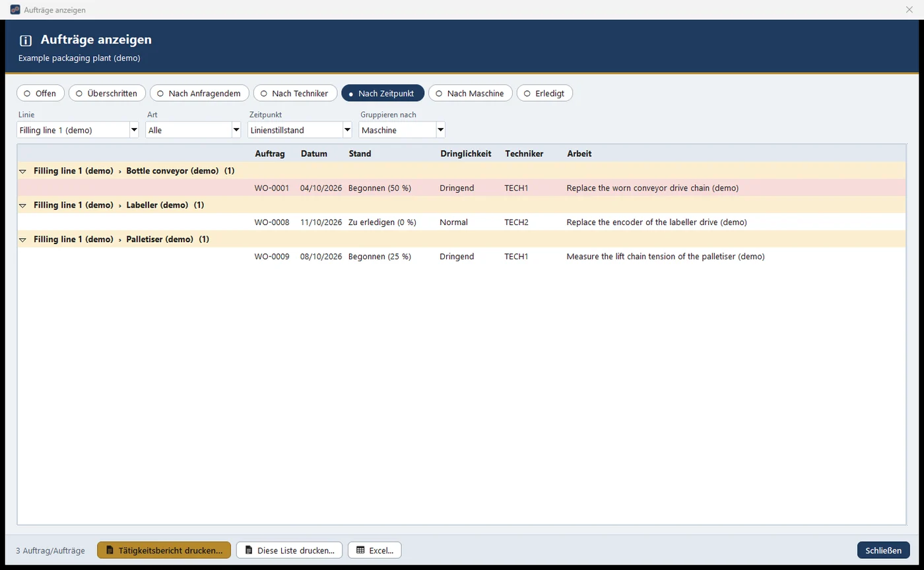Click the 'Zu erledigen (0 %)' status cell

click(x=382, y=222)
